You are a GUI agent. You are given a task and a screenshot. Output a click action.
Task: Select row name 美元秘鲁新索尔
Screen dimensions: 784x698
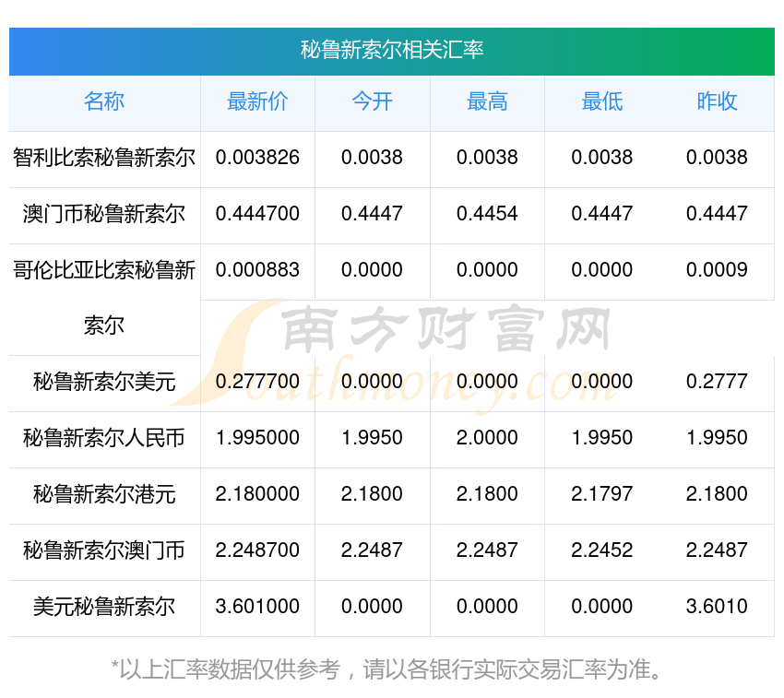click(104, 607)
